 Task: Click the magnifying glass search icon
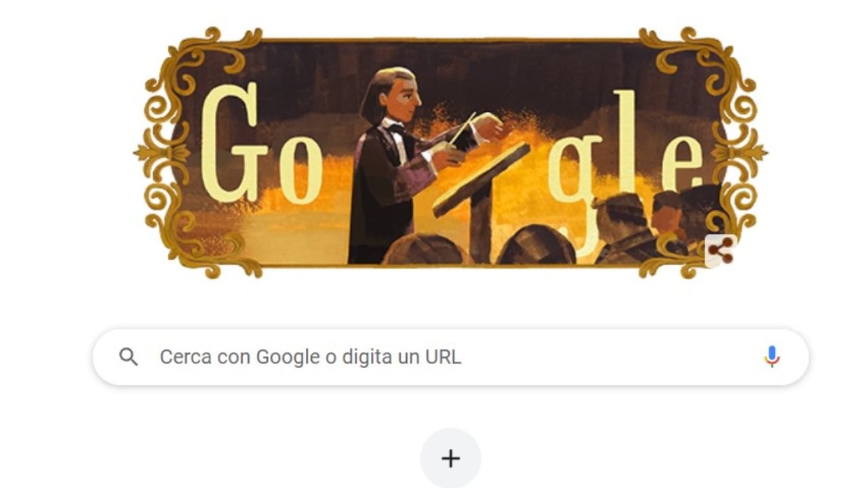point(128,357)
